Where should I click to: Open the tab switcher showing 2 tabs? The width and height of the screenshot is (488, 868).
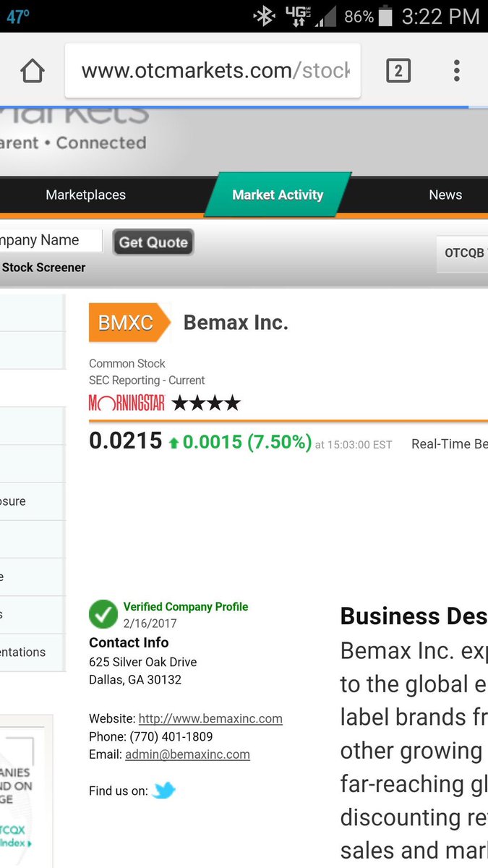[x=398, y=71]
